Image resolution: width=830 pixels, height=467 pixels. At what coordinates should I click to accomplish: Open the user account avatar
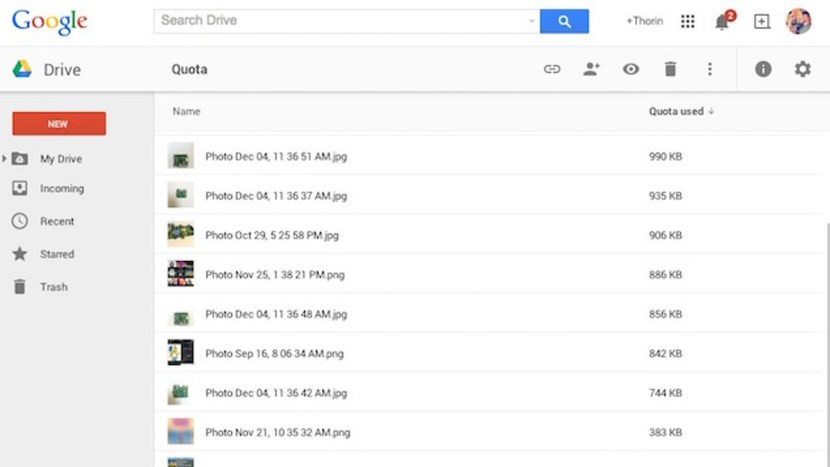pyautogui.click(x=798, y=21)
